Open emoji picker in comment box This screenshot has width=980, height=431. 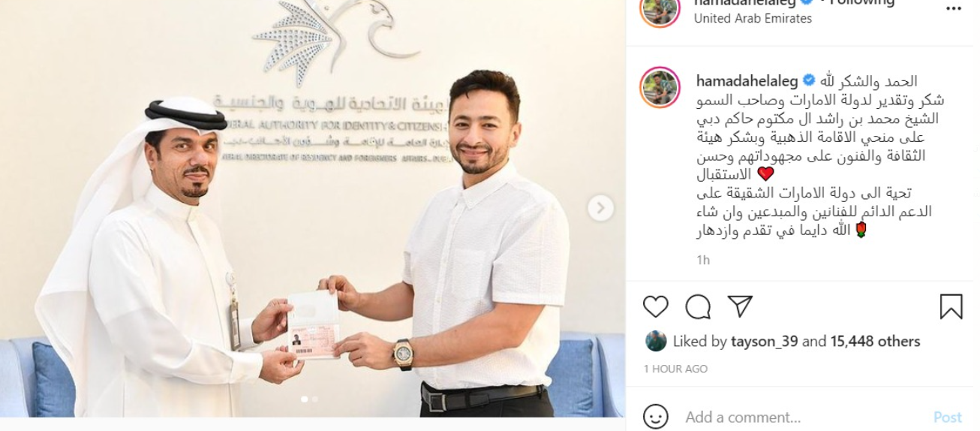pyautogui.click(x=656, y=417)
